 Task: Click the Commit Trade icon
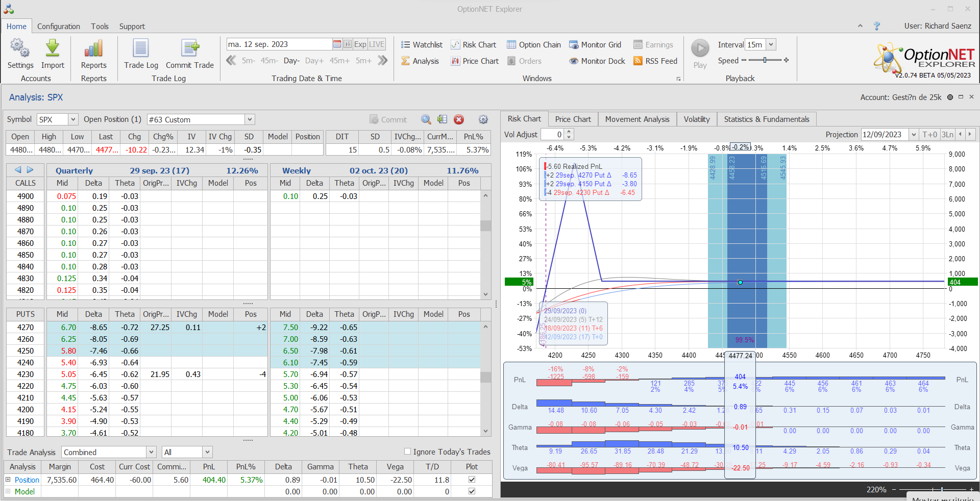tap(189, 49)
